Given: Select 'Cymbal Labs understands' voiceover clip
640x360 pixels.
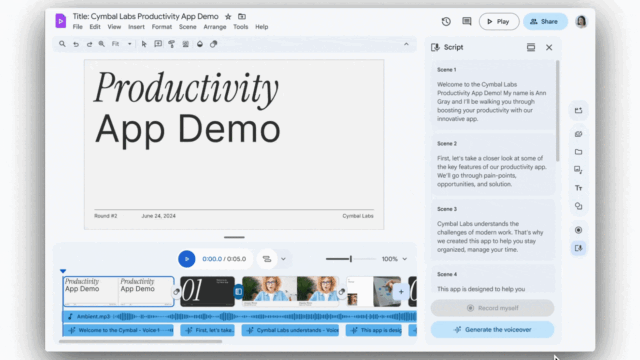Looking at the screenshot, I should (290, 330).
